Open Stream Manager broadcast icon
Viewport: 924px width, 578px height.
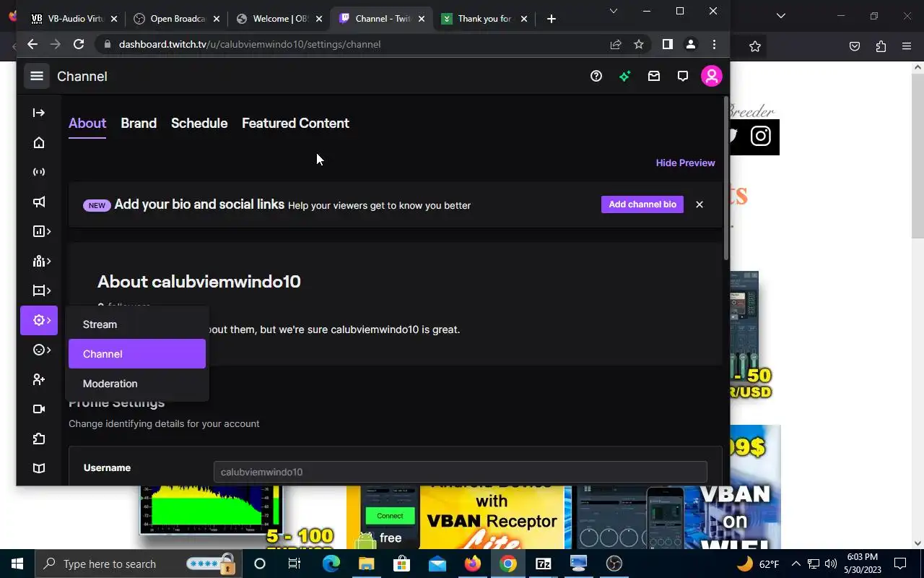click(x=39, y=172)
